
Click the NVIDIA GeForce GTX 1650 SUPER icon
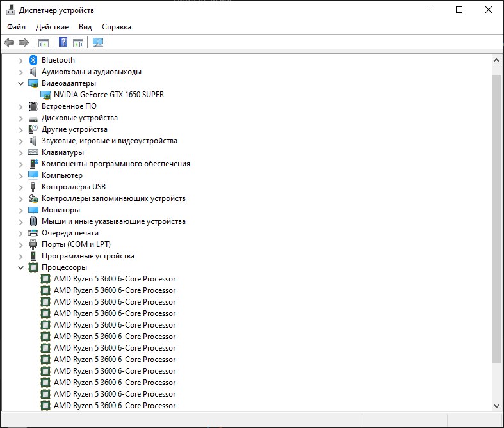pyautogui.click(x=45, y=95)
